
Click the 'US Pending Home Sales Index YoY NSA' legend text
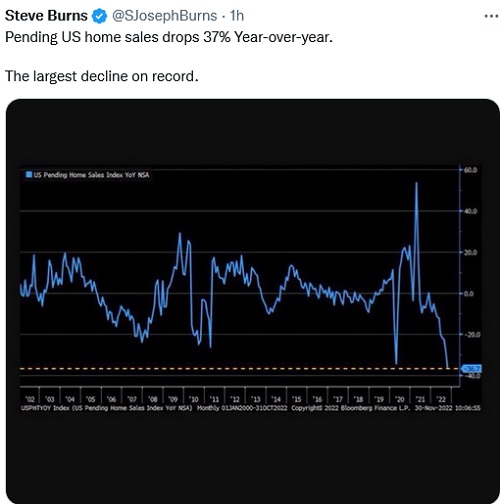[x=91, y=175]
